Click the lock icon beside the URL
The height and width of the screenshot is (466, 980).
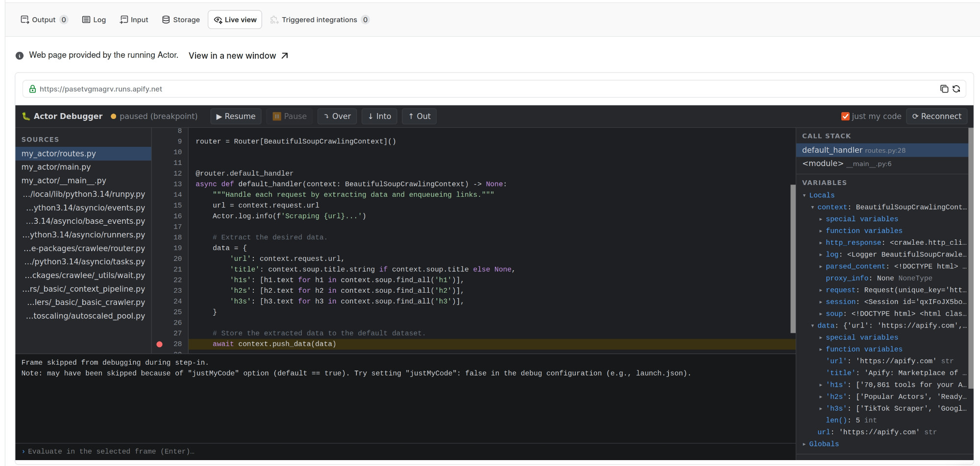click(x=32, y=89)
